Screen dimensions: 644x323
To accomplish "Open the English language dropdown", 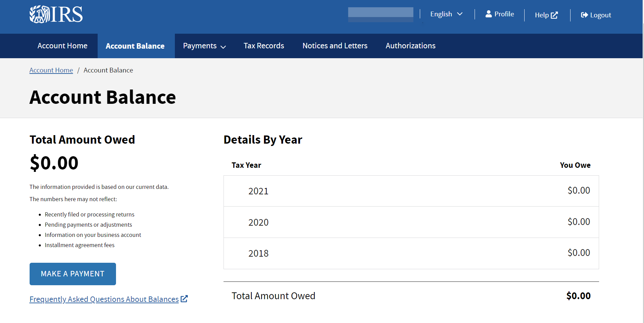I will click(x=446, y=14).
